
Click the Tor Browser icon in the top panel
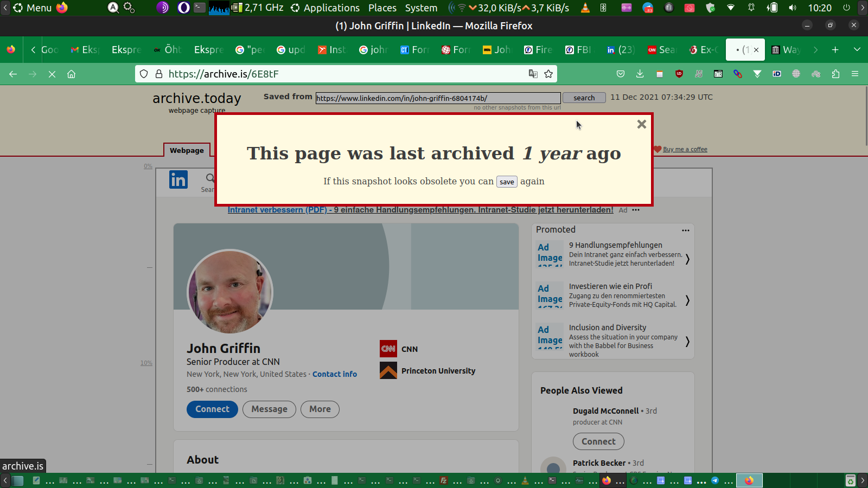162,8
